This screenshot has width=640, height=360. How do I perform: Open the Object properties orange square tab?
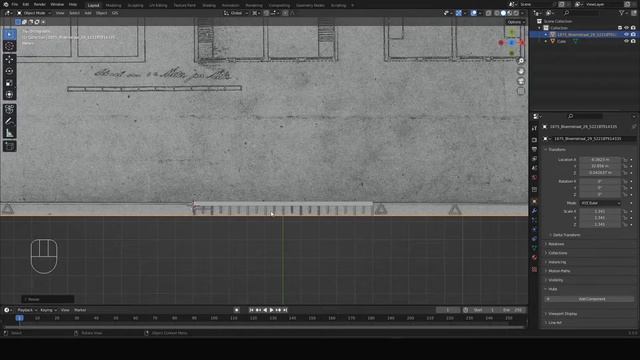[x=534, y=201]
